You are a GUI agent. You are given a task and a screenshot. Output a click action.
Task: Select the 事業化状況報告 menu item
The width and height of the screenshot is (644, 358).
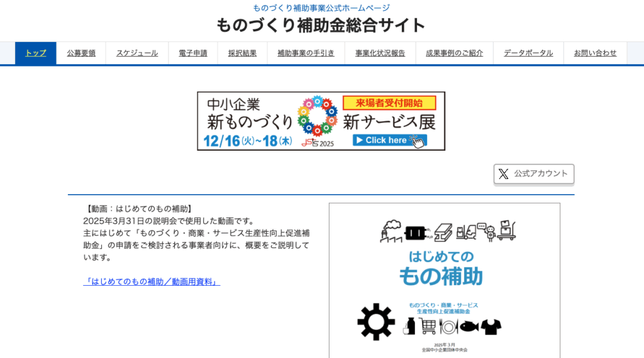coord(380,53)
